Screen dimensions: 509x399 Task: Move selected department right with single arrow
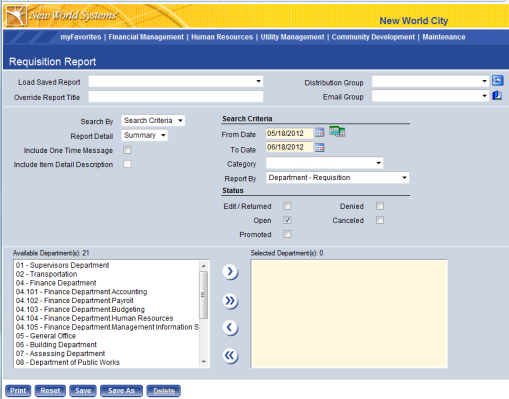point(230,272)
